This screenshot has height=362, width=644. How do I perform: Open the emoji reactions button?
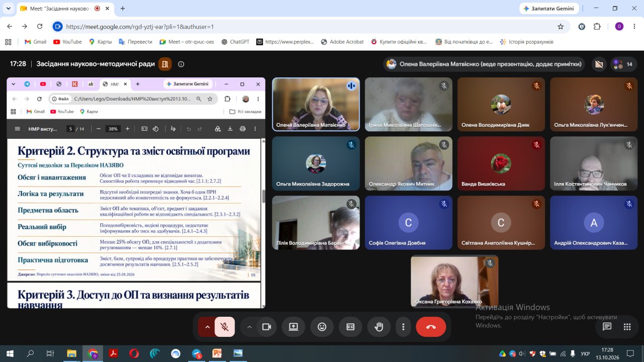tap(322, 327)
